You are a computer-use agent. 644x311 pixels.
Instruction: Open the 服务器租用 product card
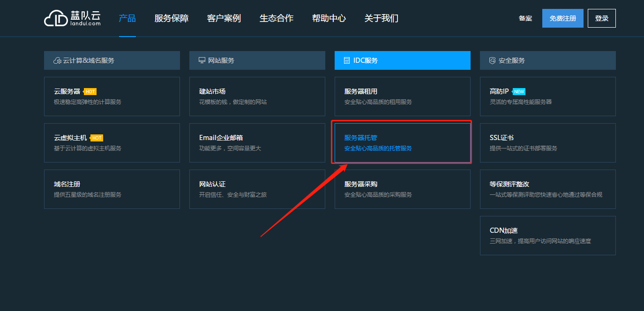coord(403,96)
